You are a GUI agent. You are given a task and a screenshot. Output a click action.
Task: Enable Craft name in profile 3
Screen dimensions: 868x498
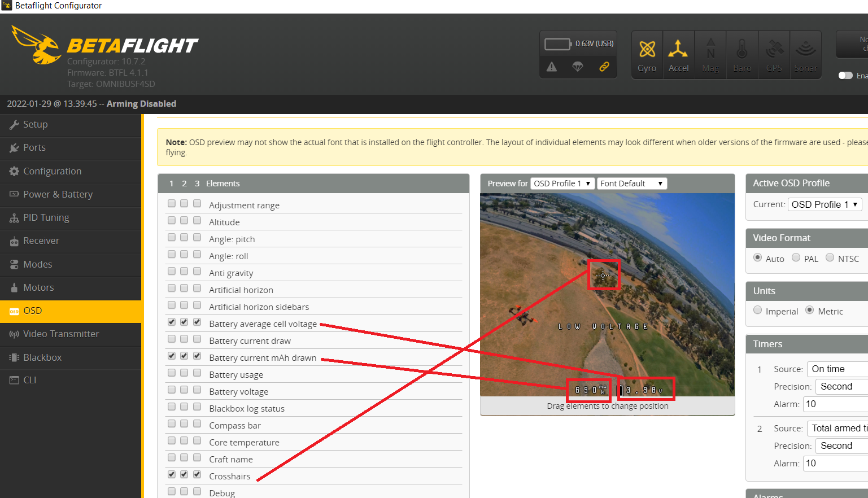click(197, 457)
